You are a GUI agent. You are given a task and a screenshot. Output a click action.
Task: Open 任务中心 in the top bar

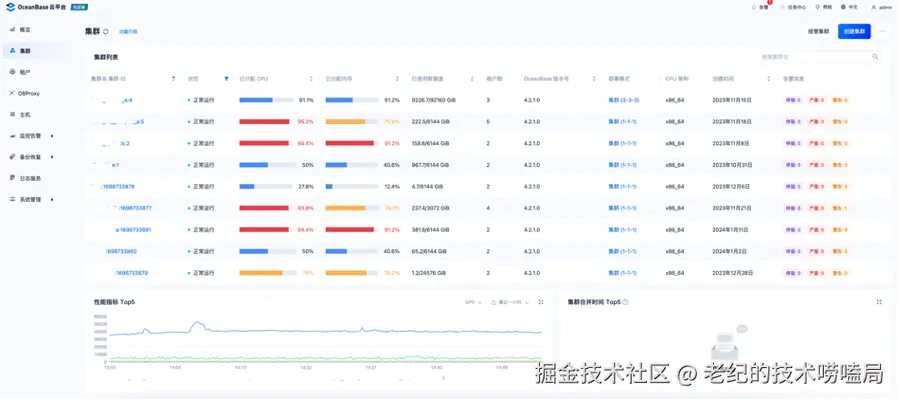pyautogui.click(x=793, y=7)
